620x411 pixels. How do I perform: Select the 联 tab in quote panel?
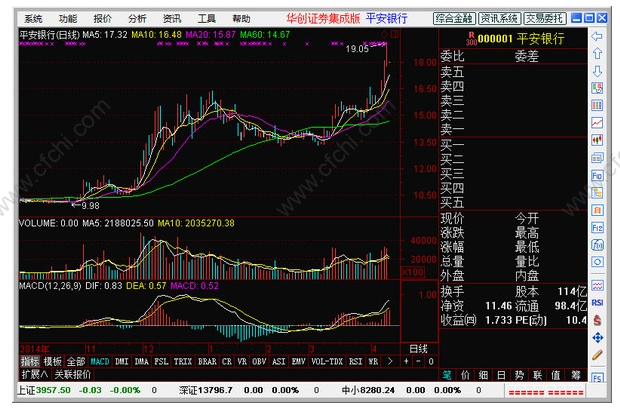point(537,375)
